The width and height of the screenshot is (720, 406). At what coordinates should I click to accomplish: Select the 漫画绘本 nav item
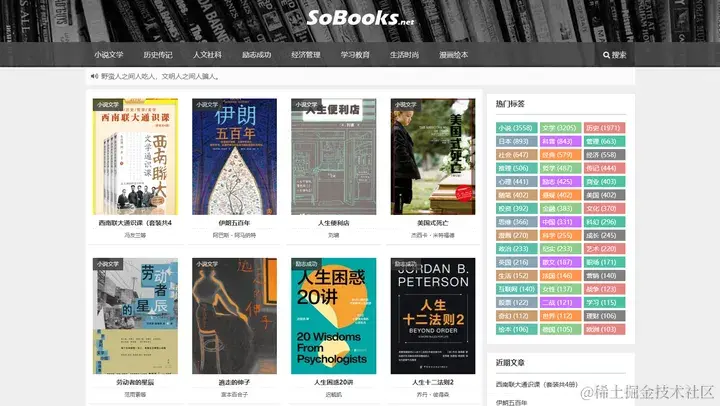point(453,55)
